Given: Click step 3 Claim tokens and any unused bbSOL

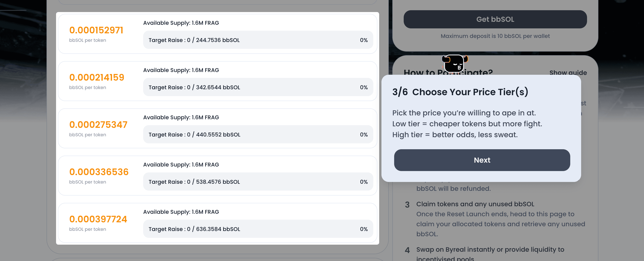Looking at the screenshot, I should pos(475,204).
